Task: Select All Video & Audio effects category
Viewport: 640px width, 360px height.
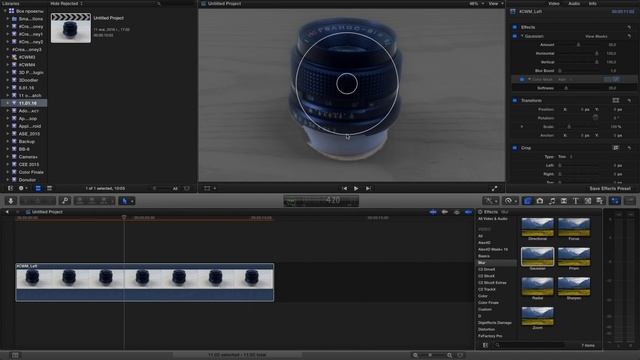Action: [x=493, y=219]
